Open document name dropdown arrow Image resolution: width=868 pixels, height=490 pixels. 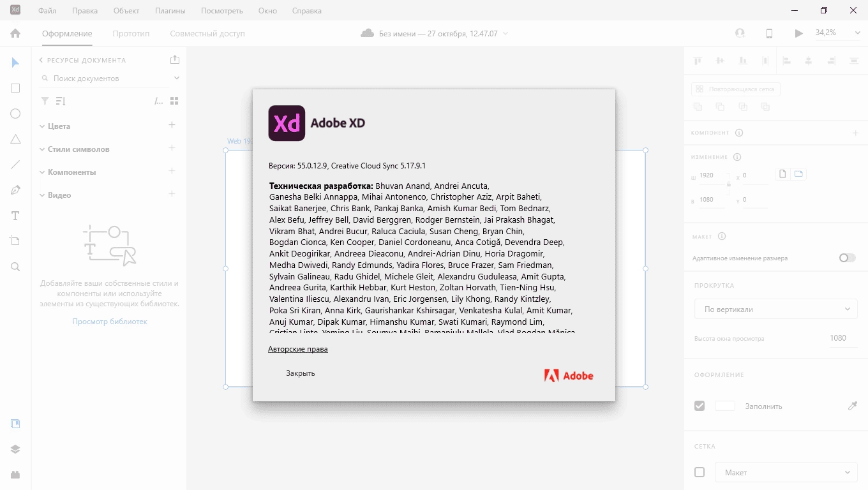point(505,34)
